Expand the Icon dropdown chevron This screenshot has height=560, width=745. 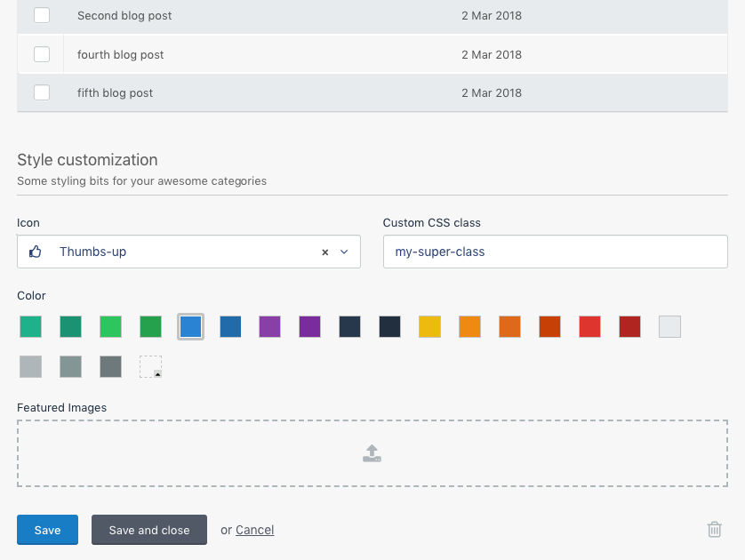pos(344,252)
